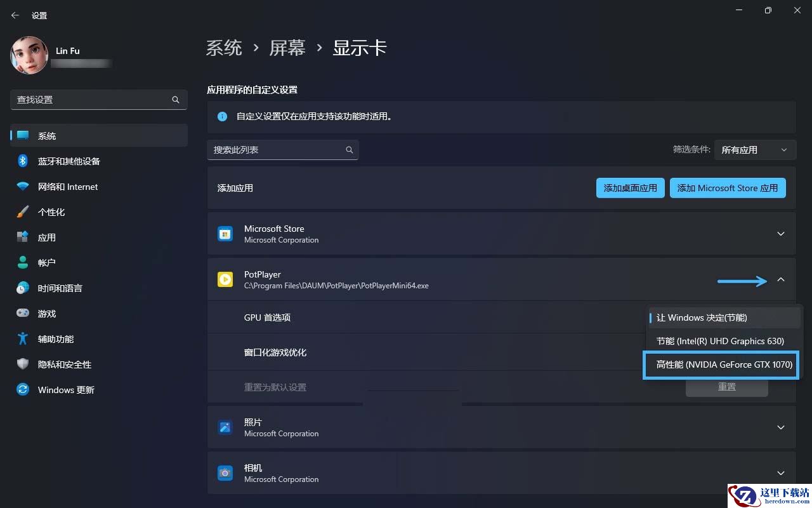Click the back arrow in Settings title bar

coord(15,15)
